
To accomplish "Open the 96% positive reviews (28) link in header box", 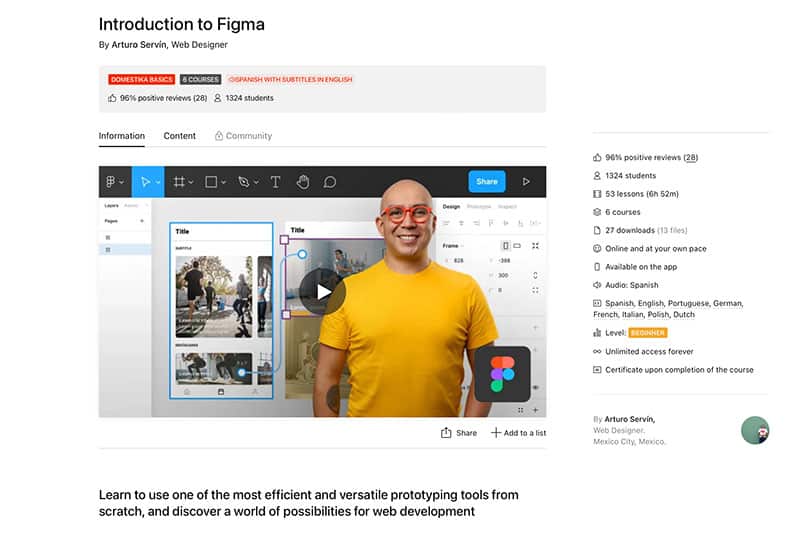I will click(163, 98).
